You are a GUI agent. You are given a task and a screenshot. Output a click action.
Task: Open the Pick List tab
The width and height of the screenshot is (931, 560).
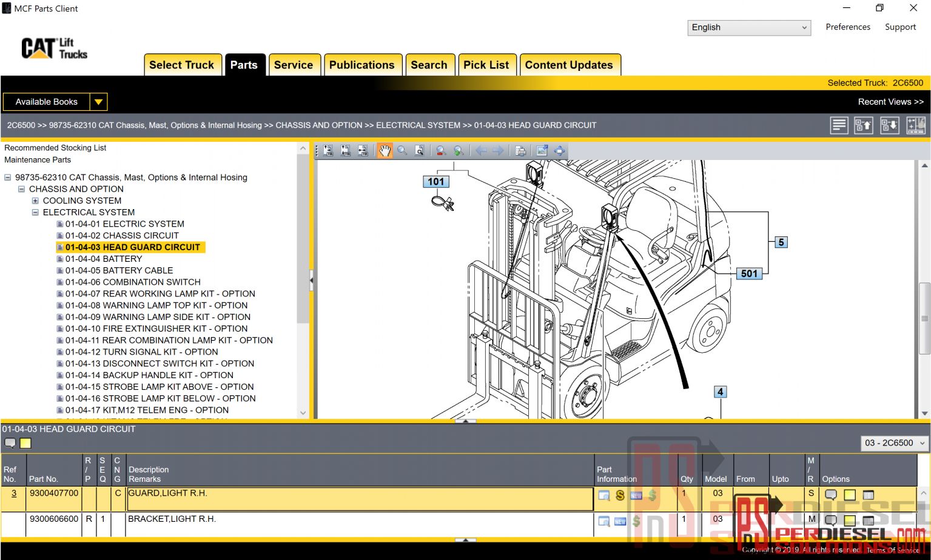pos(486,65)
